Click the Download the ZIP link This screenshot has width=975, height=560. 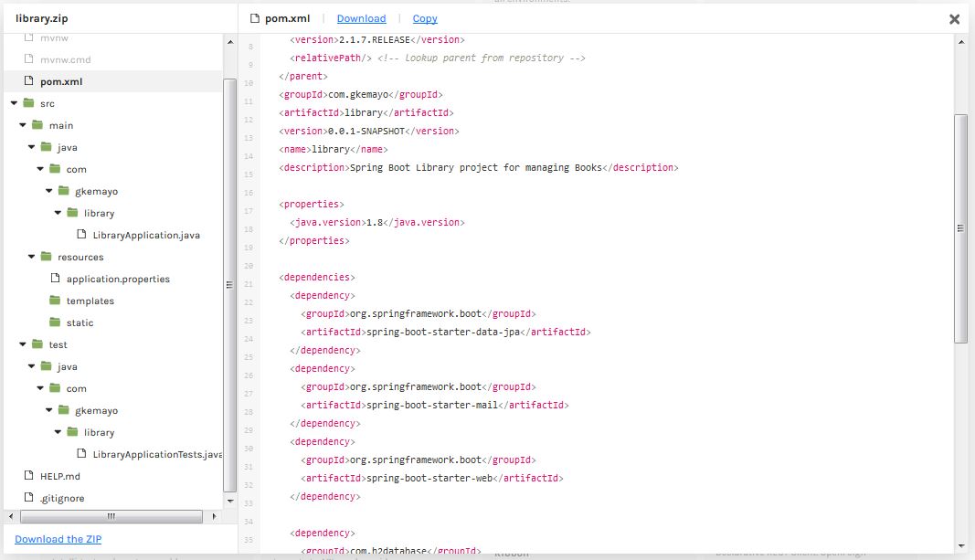pos(58,539)
